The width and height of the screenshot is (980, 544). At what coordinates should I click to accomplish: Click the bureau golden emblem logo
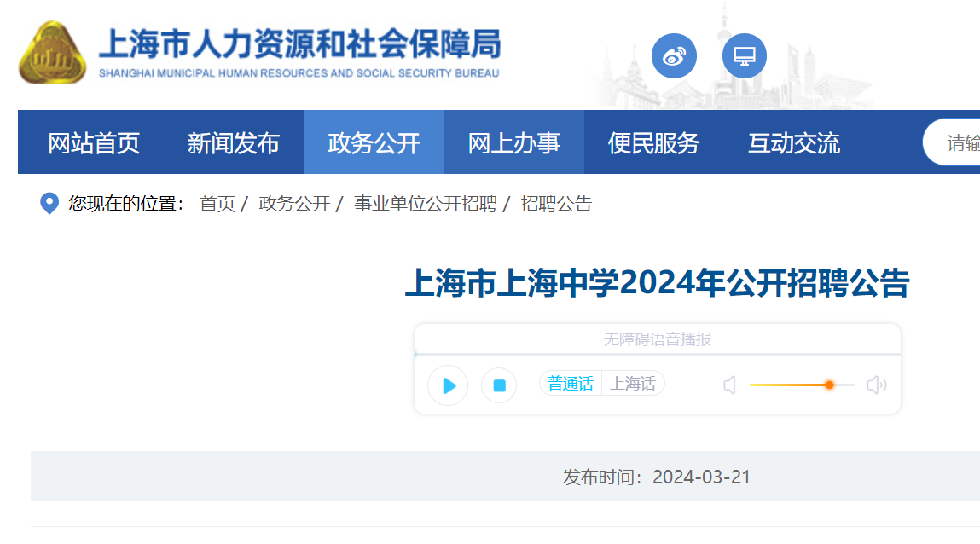point(53,53)
